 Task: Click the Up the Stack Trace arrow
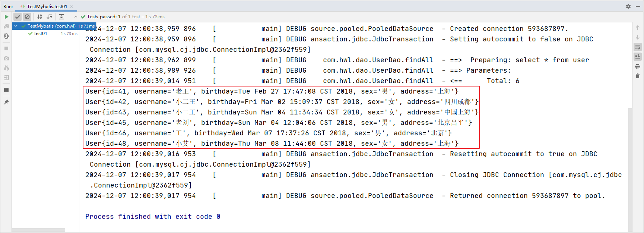[638, 28]
